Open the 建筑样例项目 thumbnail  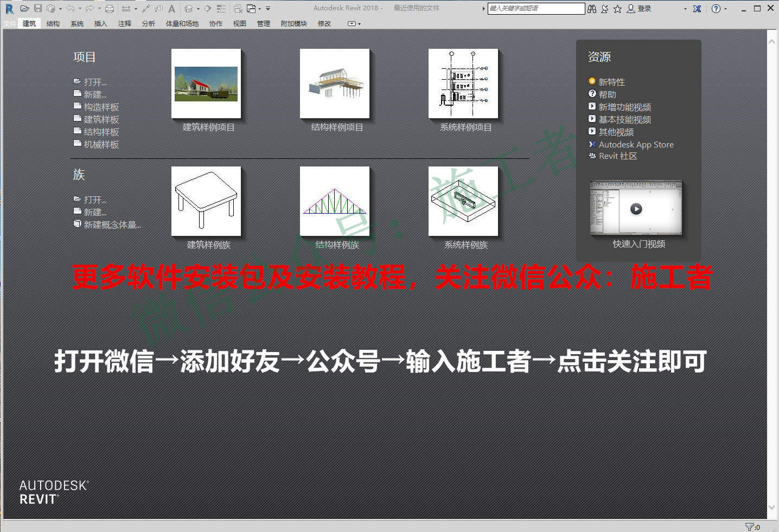pyautogui.click(x=206, y=84)
